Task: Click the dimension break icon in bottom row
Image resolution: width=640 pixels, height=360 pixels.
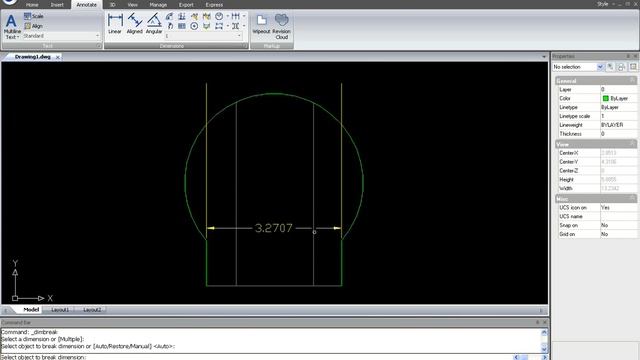Action: tap(236, 26)
